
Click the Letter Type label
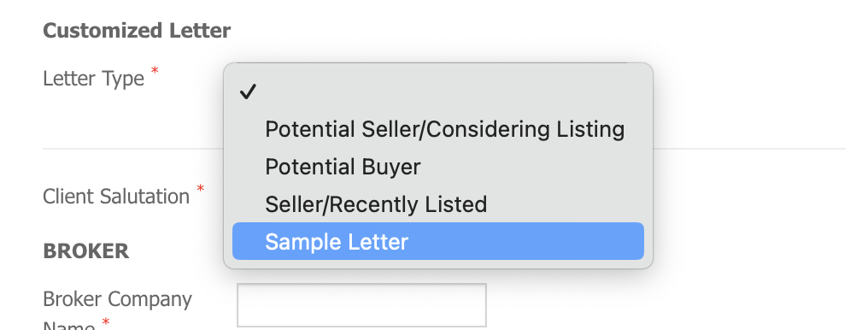(x=94, y=79)
